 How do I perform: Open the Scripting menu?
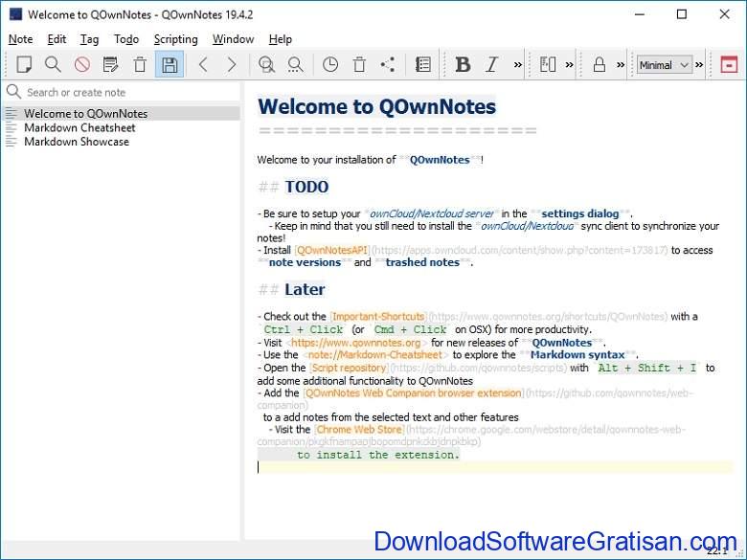coord(176,39)
